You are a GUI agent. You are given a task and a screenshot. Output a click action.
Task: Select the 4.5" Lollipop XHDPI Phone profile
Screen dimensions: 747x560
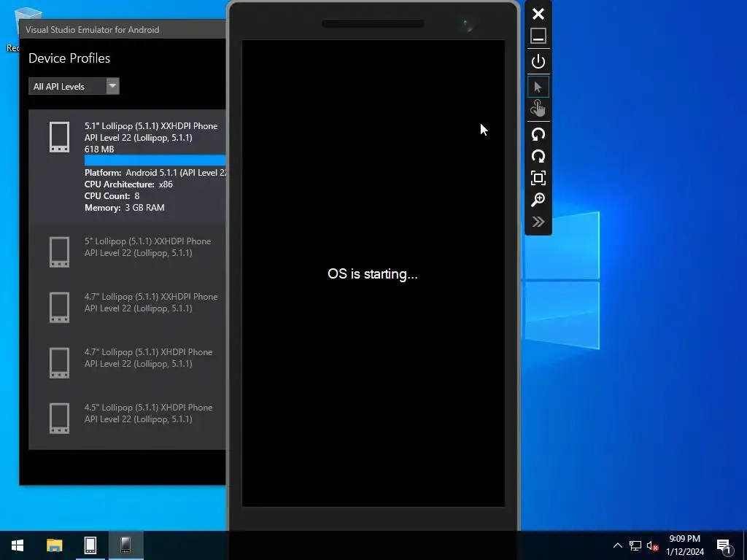[127, 418]
